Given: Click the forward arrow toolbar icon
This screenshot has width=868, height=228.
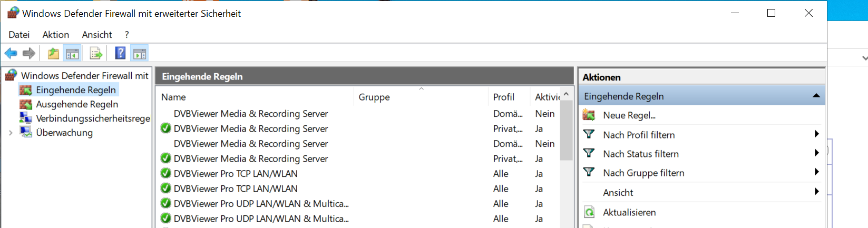Looking at the screenshot, I should (29, 53).
